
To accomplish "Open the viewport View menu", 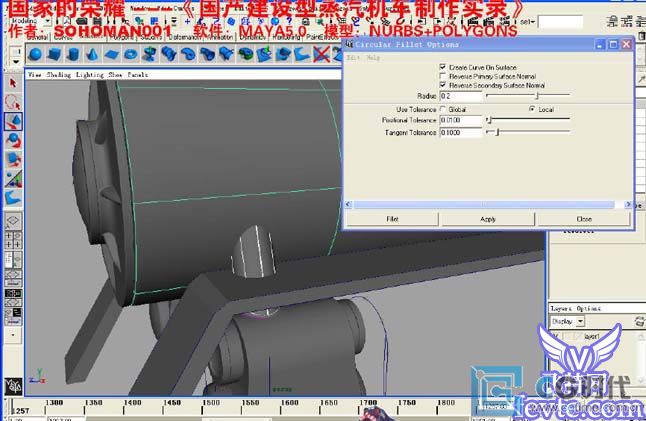I will click(35, 75).
